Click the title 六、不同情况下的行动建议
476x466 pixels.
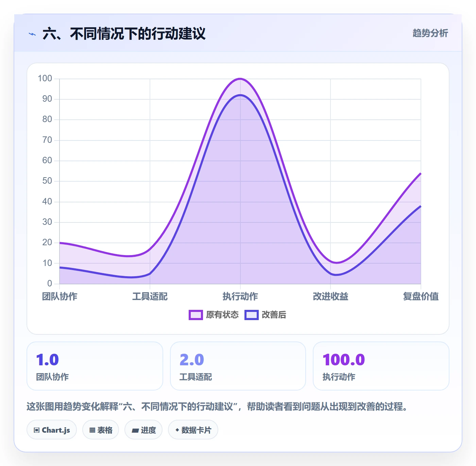pos(124,34)
